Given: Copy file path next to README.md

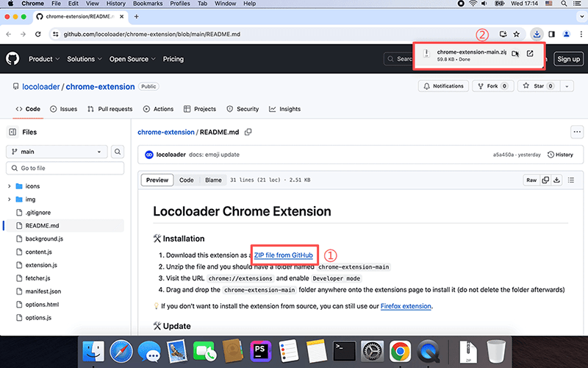Looking at the screenshot, I should (x=248, y=132).
